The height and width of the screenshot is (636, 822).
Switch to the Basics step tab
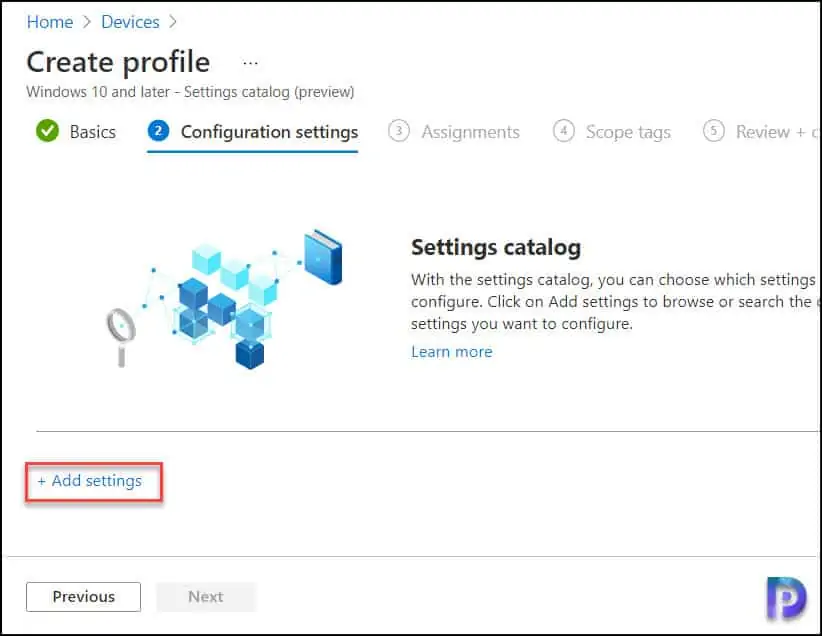76,131
